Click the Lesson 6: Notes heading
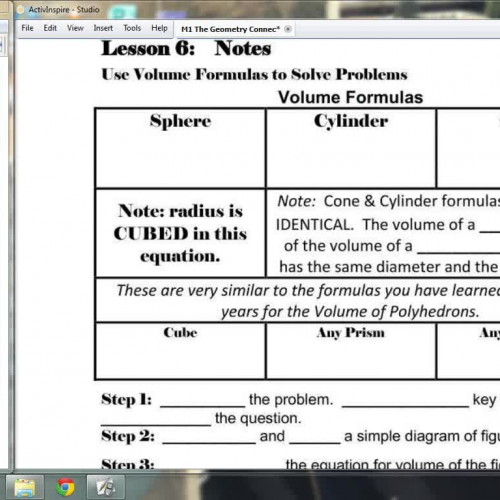Image resolution: width=500 pixels, height=500 pixels. click(186, 49)
